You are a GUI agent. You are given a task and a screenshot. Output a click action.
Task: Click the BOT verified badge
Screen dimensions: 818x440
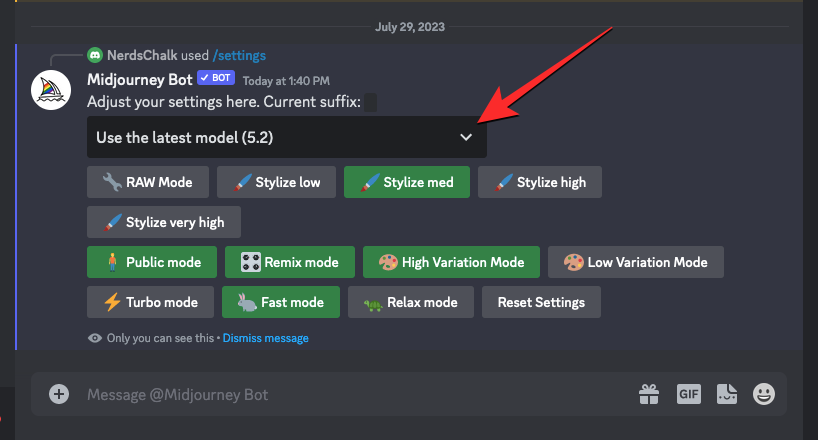tap(216, 78)
